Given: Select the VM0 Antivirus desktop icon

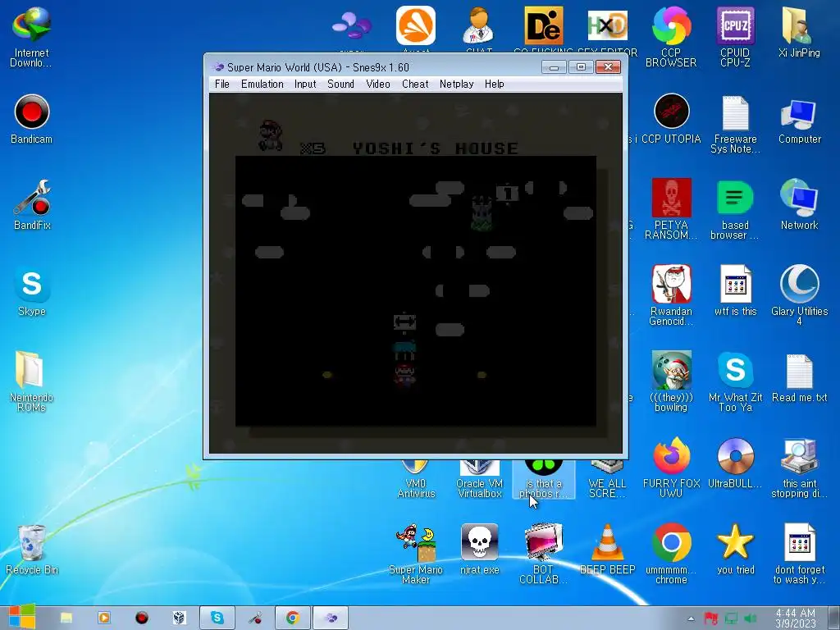Looking at the screenshot, I should tap(416, 480).
